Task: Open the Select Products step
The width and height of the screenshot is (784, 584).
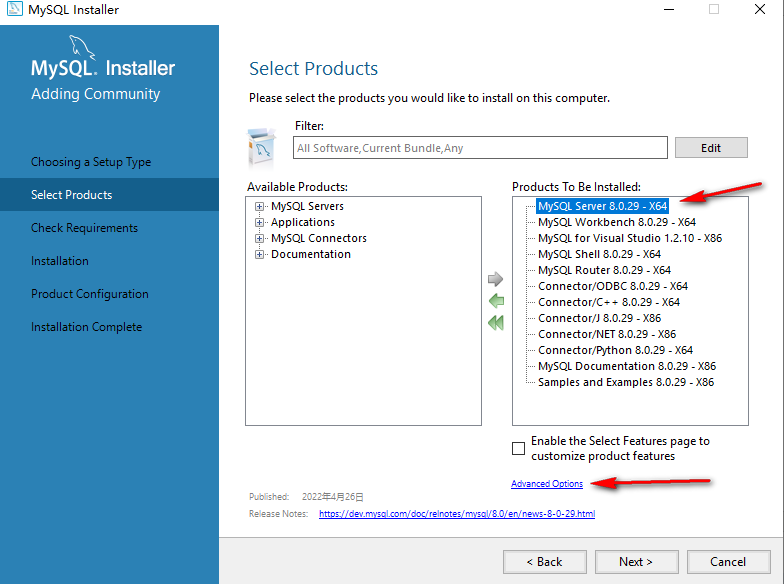Action: coord(110,195)
